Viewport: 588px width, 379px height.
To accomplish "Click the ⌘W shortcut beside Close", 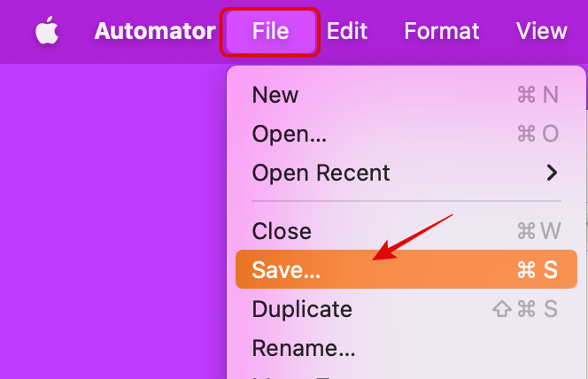I will pos(538,231).
